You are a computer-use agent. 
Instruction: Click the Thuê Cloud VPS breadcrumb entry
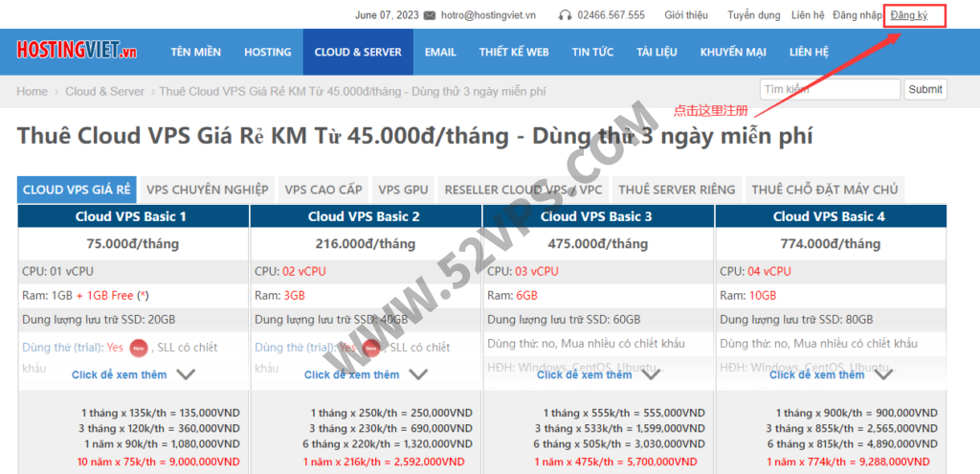tap(353, 91)
